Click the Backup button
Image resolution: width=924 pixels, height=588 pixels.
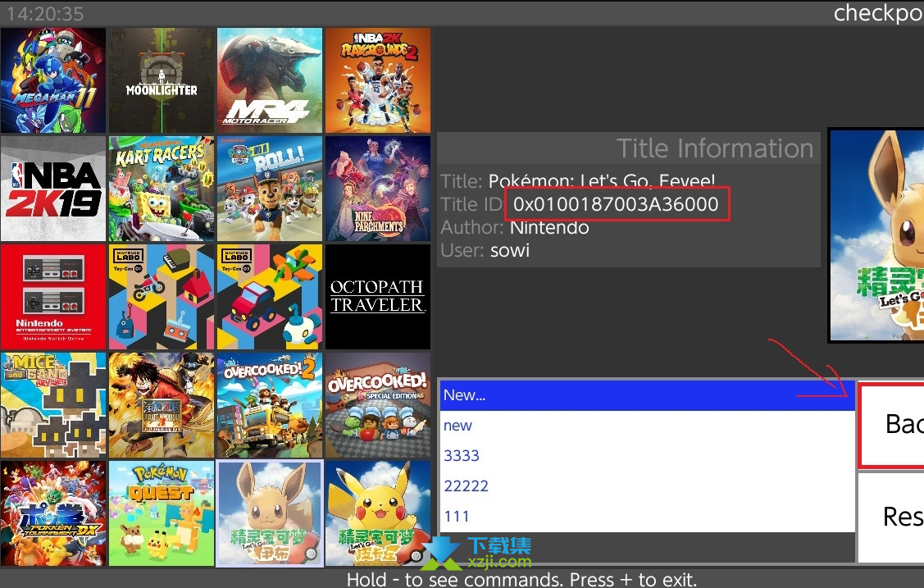(891, 425)
